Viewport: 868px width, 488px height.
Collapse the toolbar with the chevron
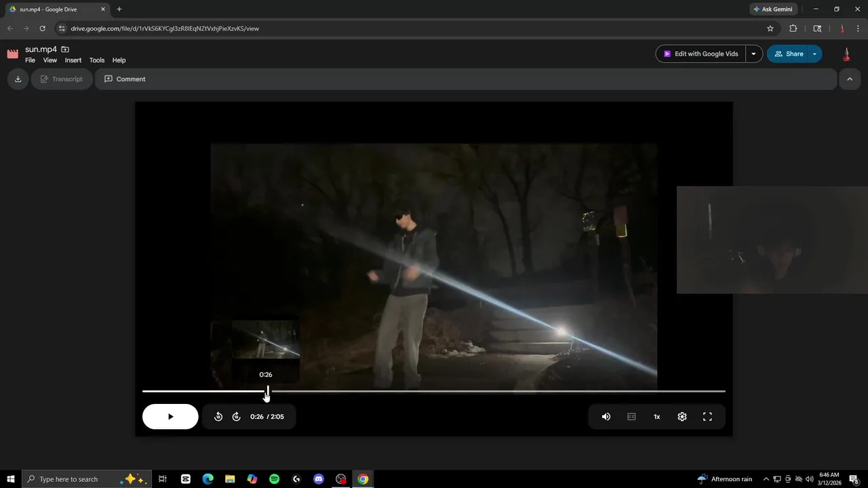[849, 79]
